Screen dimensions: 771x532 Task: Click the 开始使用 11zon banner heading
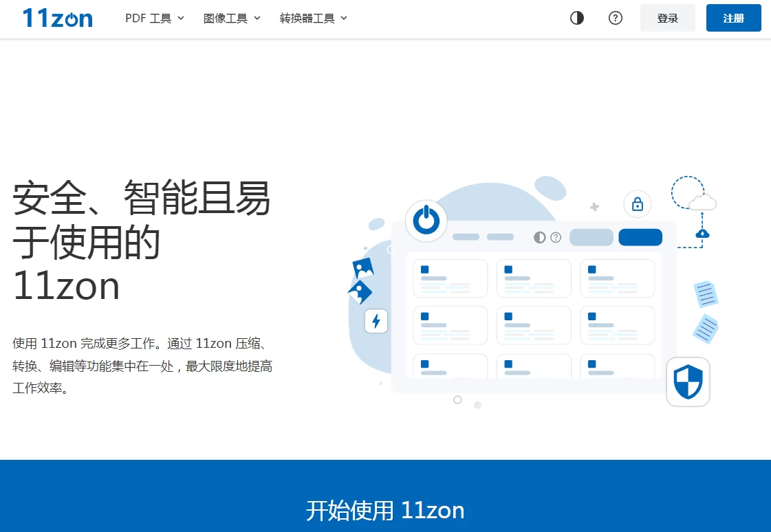pyautogui.click(x=385, y=511)
